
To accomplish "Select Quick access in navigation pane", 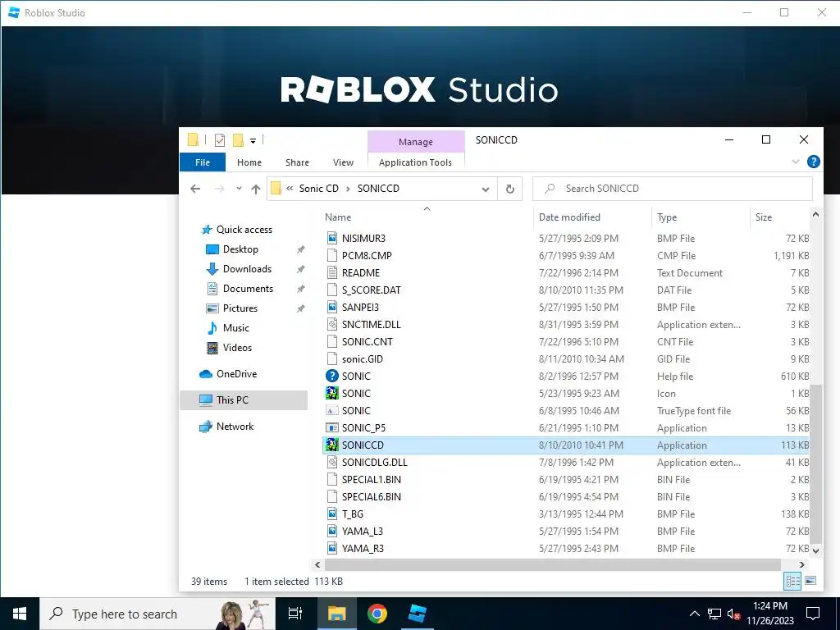I will [x=244, y=230].
